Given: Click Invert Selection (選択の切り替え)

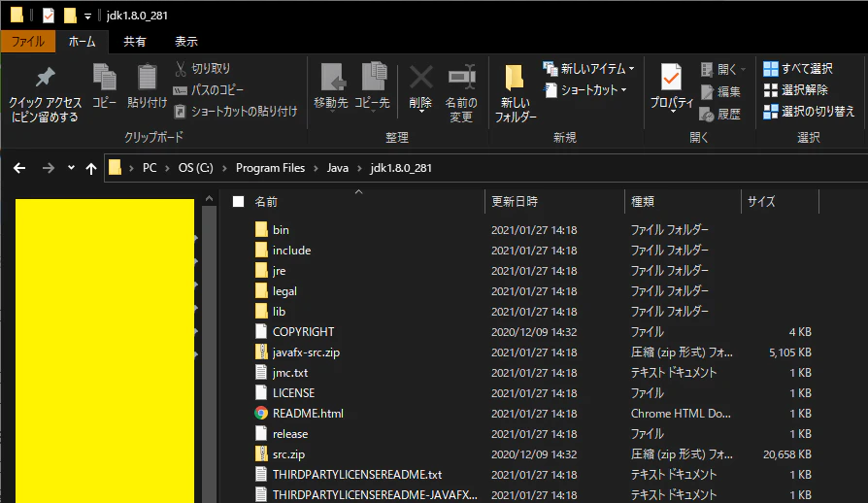Looking at the screenshot, I should click(x=809, y=112).
